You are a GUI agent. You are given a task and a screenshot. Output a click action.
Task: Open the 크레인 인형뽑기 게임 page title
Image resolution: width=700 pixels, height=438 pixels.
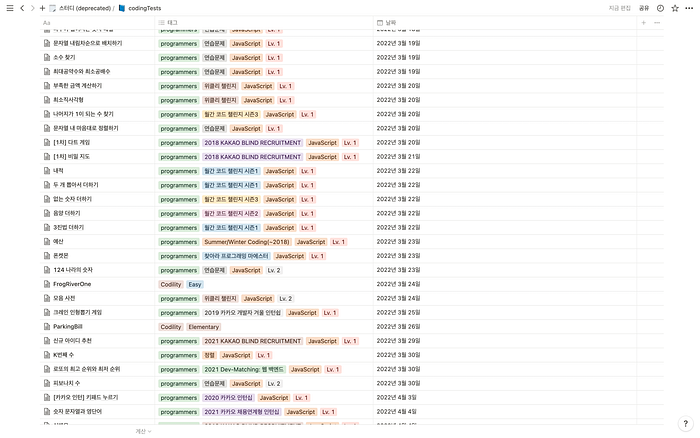pyautogui.click(x=78, y=313)
